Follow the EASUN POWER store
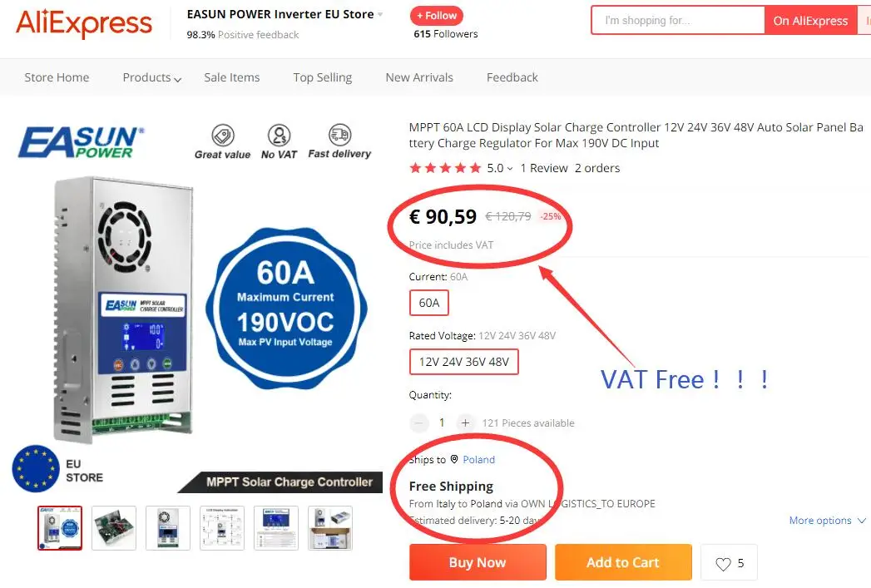 (437, 16)
